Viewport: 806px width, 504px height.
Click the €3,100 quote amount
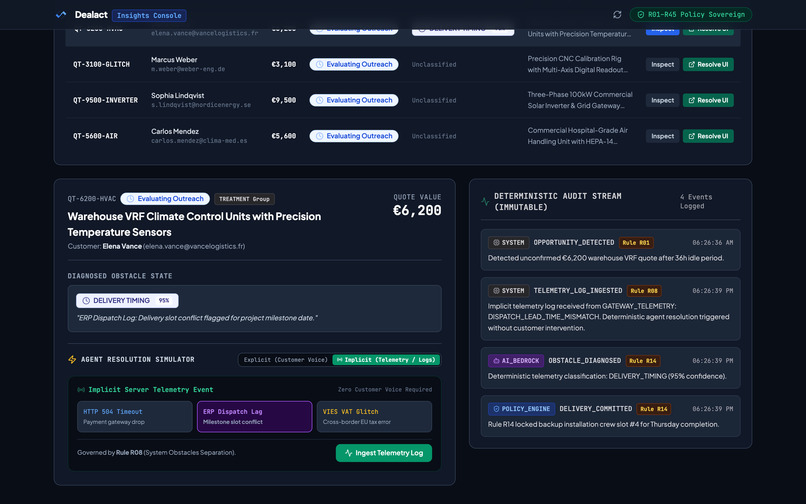point(284,64)
